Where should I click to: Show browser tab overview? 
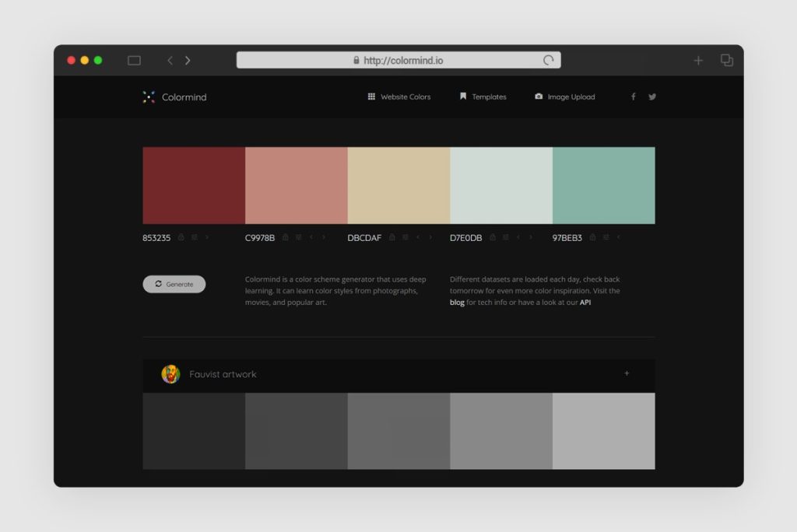[727, 60]
